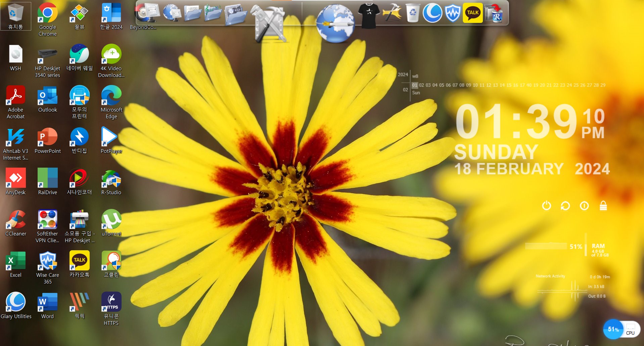Launch the 카카오톡 desktop shortcut
Screen dimensions: 644x346
click(79, 264)
